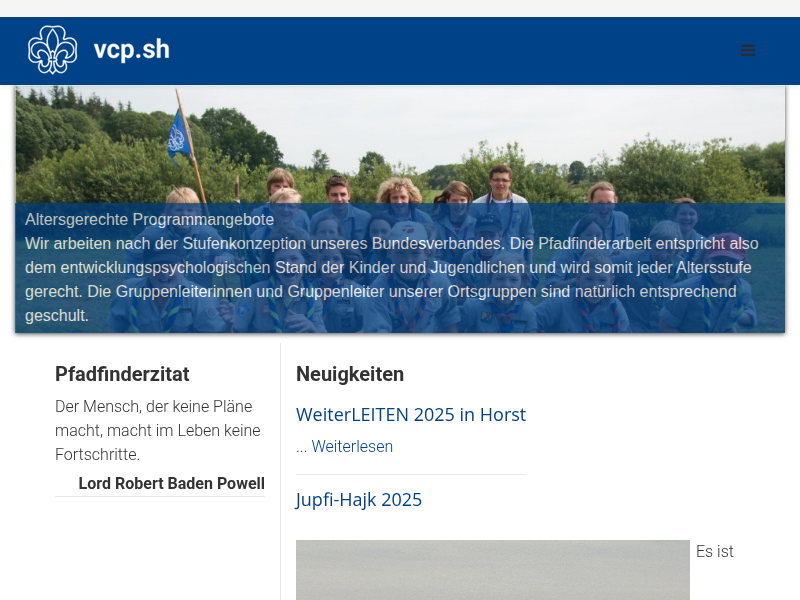Open the Jupfi-Hajk 2025 news article

[358, 499]
